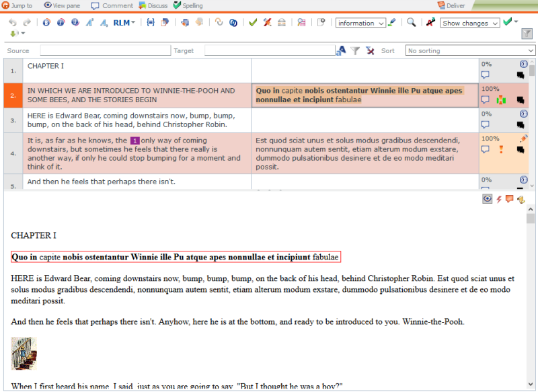Click the staircase illustration thumbnail in preview

coord(24,354)
